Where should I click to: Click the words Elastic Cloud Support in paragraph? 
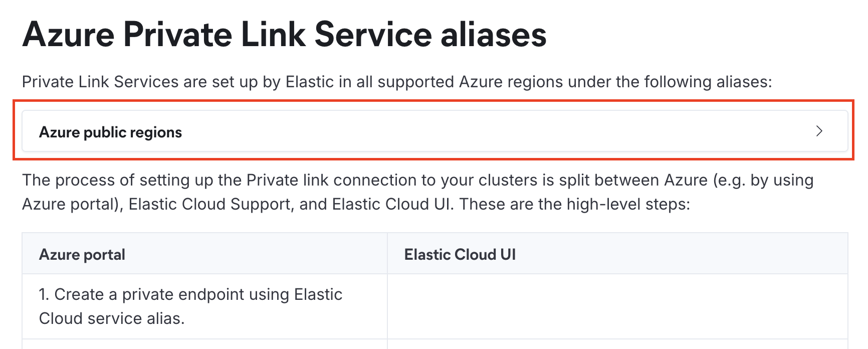tap(210, 205)
